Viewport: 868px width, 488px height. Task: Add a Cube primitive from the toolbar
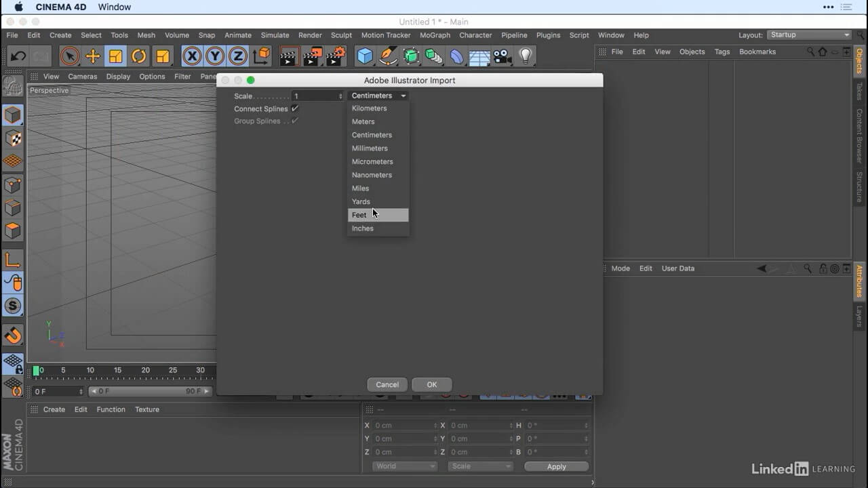click(x=365, y=56)
